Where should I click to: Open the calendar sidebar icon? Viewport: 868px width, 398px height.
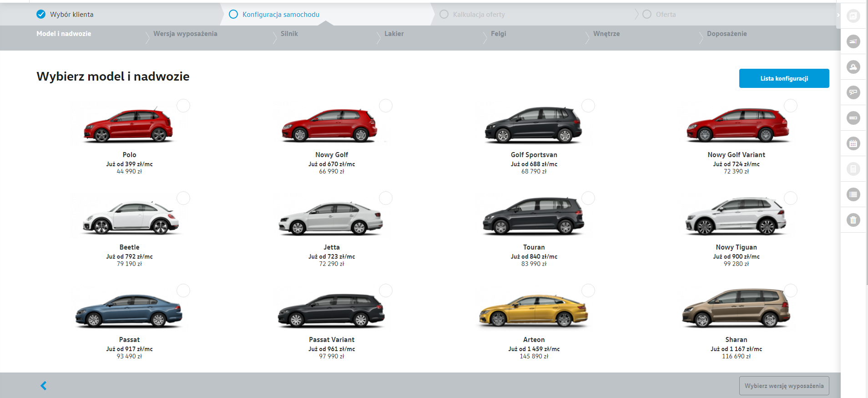[853, 144]
